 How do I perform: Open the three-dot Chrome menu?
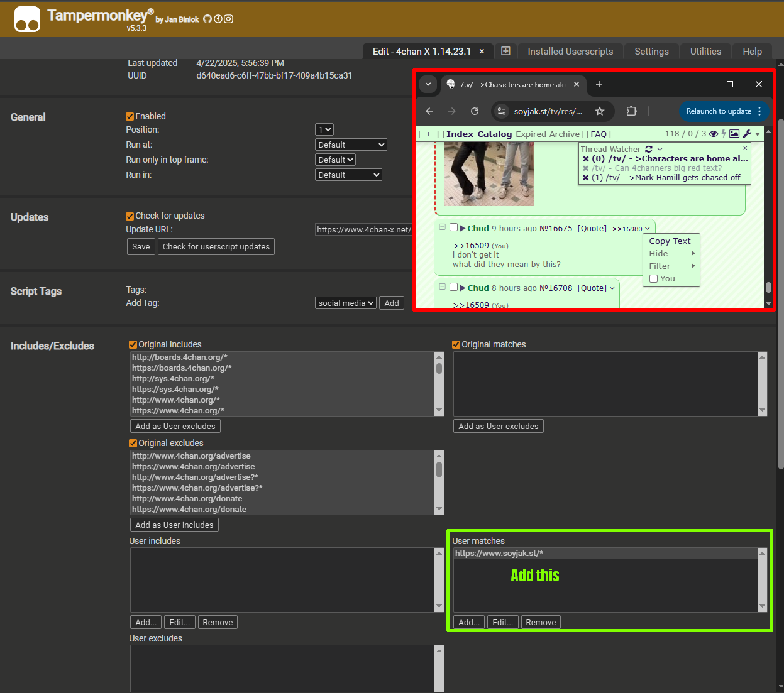[759, 111]
